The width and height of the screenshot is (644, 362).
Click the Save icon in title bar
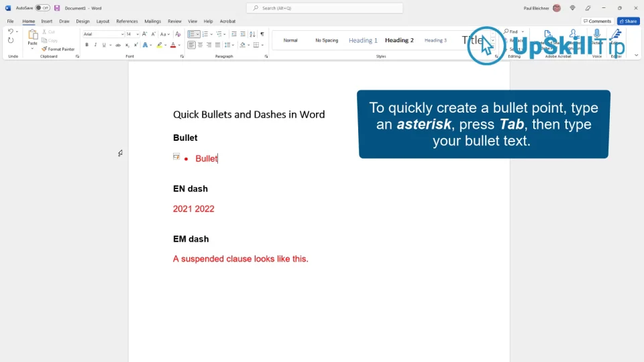(x=57, y=8)
